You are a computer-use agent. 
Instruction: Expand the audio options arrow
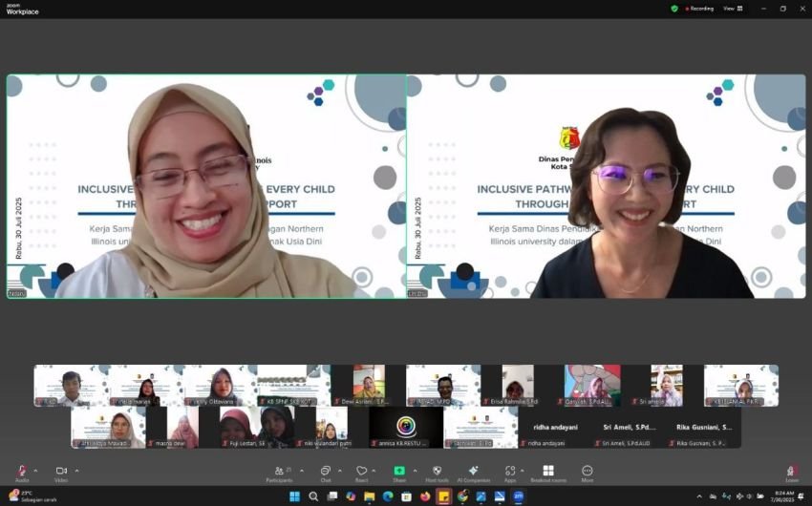click(36, 470)
